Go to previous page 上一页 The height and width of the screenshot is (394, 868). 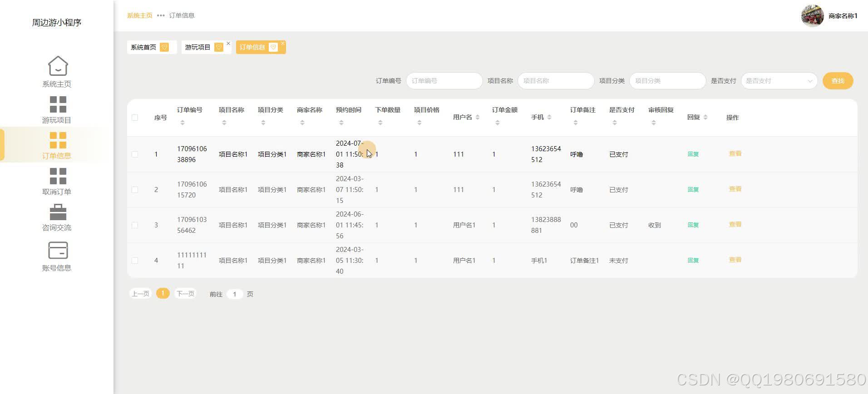[140, 294]
